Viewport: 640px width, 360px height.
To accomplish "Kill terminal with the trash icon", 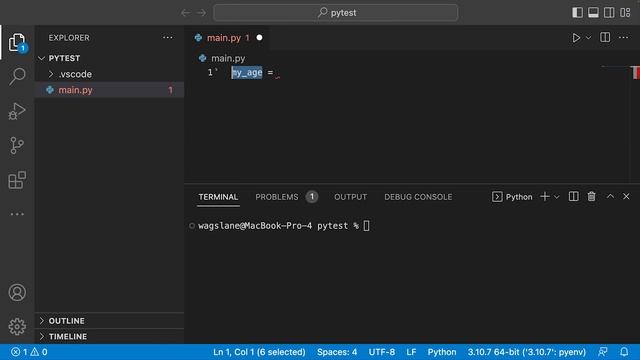I will tap(591, 197).
